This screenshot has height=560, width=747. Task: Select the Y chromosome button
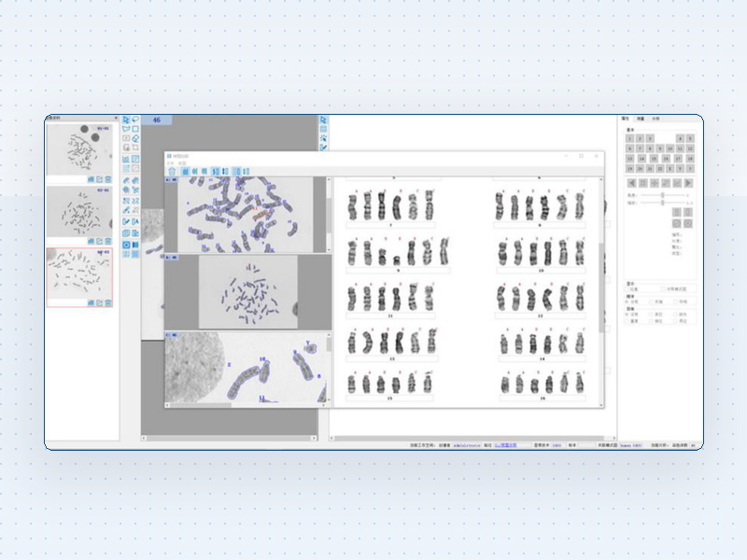click(680, 169)
